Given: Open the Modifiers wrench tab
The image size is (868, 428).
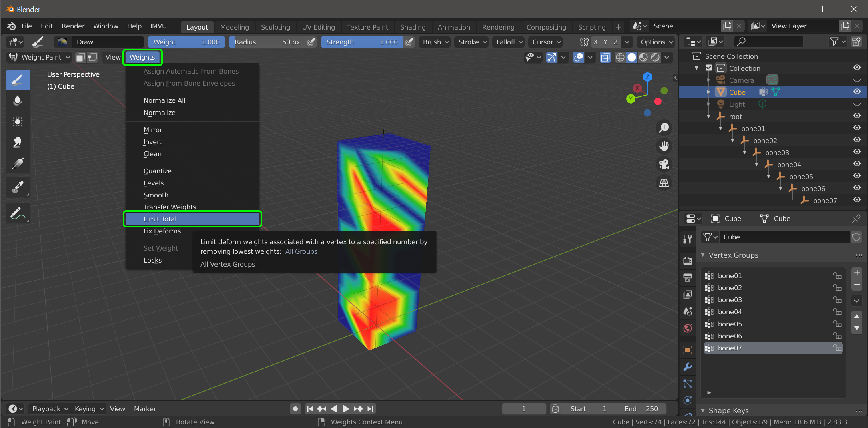Looking at the screenshot, I should [x=688, y=367].
